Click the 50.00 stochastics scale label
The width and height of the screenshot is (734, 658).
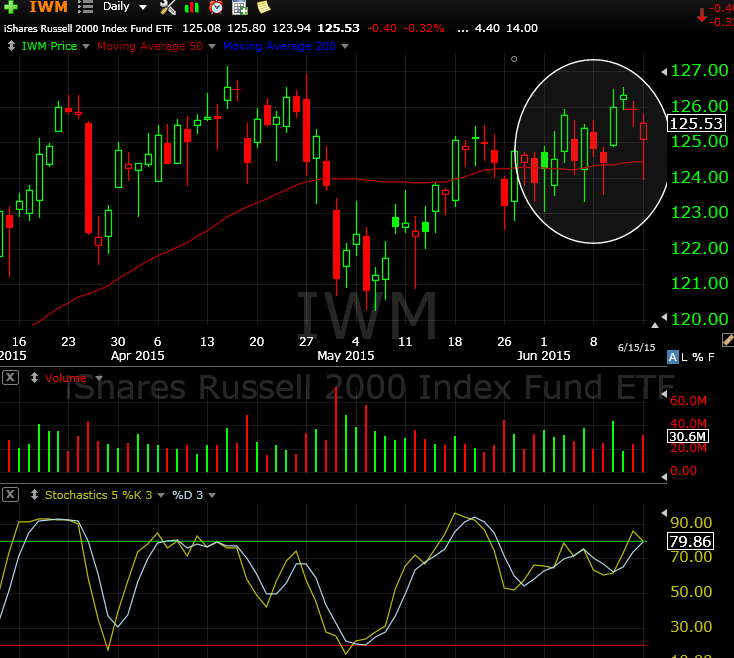(x=691, y=592)
